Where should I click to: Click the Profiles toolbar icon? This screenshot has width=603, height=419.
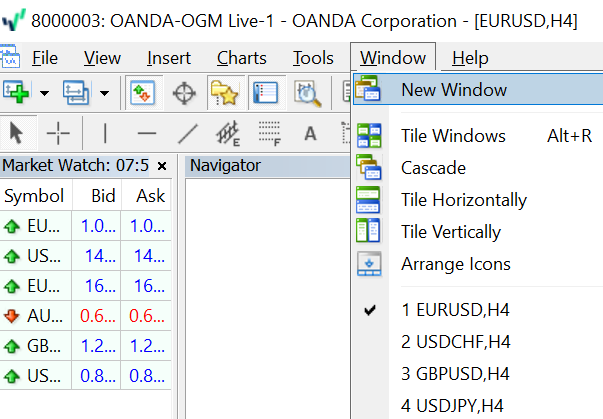tap(76, 92)
